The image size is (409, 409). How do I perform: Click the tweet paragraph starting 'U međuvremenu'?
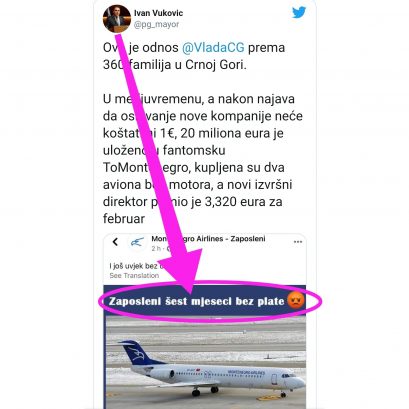[x=203, y=159]
